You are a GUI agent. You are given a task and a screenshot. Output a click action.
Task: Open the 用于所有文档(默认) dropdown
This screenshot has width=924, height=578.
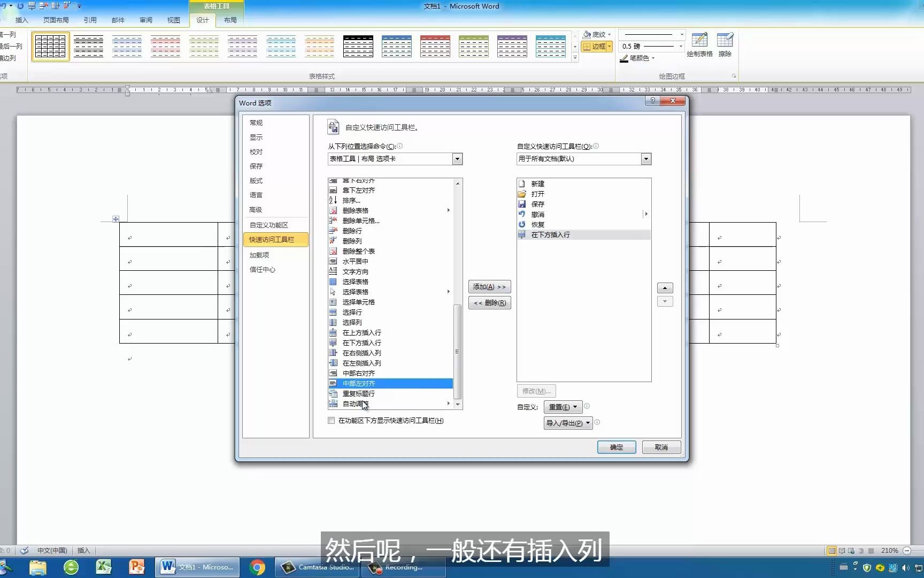pos(646,159)
